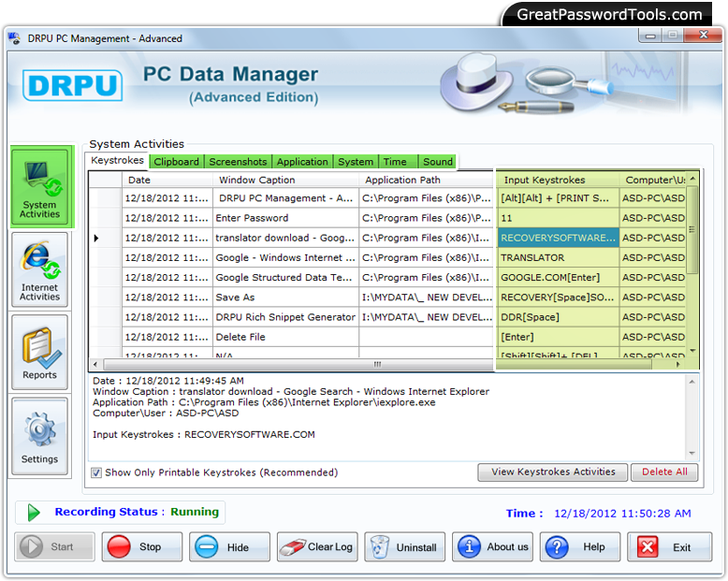Minimize the DRPU PC Management window
728x581 pixels.
pos(650,36)
